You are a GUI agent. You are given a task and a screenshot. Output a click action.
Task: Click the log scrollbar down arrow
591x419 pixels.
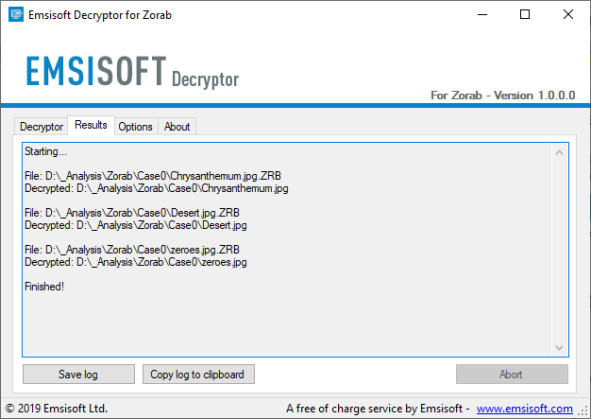point(559,347)
